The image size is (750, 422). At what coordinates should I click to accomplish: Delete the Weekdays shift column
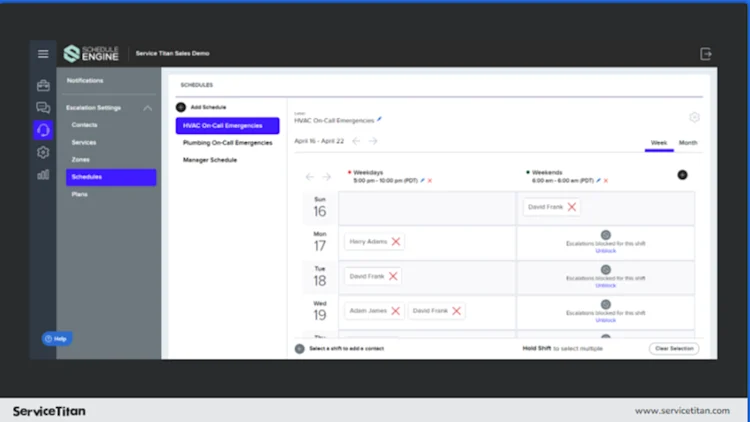click(430, 181)
